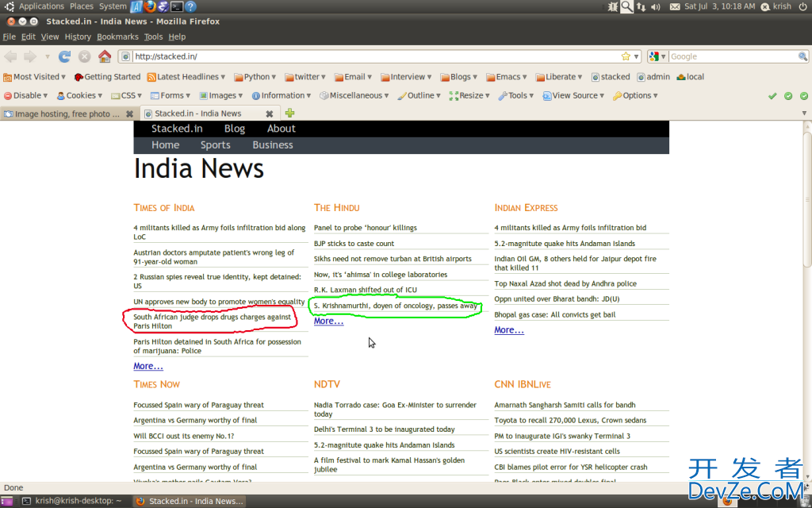Open the volume control icon
This screenshot has height=508, width=812.
coord(656,6)
